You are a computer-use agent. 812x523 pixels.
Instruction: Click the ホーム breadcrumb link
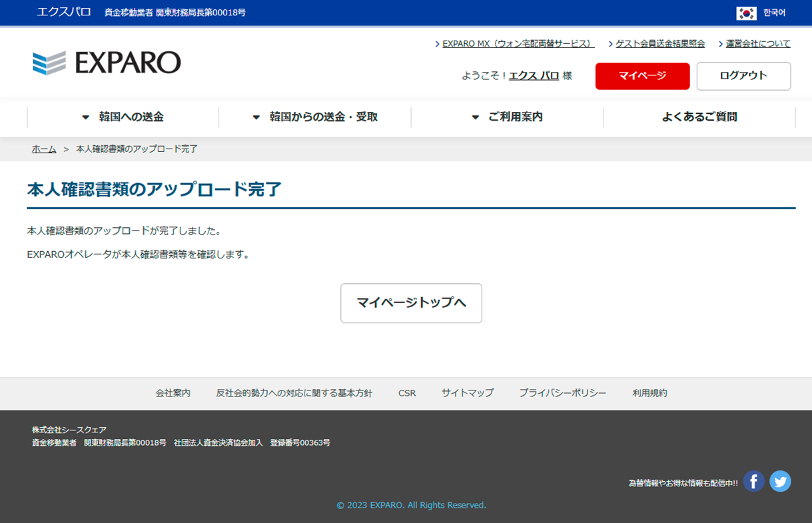tap(44, 149)
